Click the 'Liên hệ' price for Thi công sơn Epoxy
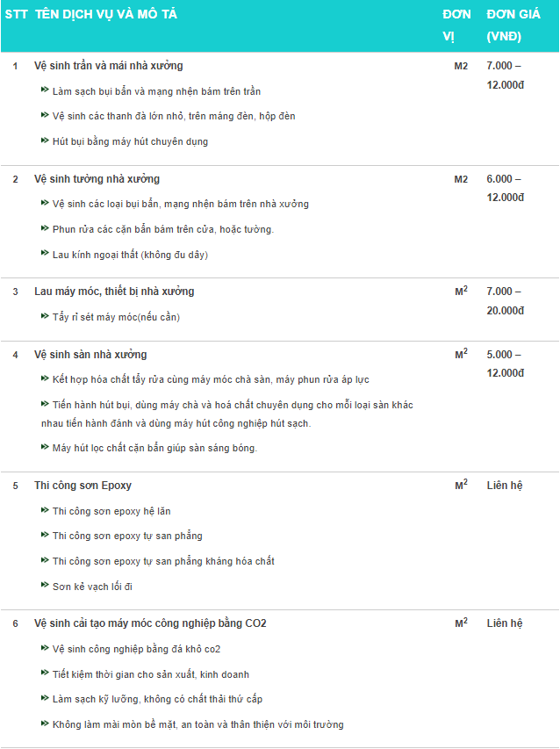Image resolution: width=560 pixels, height=749 pixels. [x=505, y=486]
